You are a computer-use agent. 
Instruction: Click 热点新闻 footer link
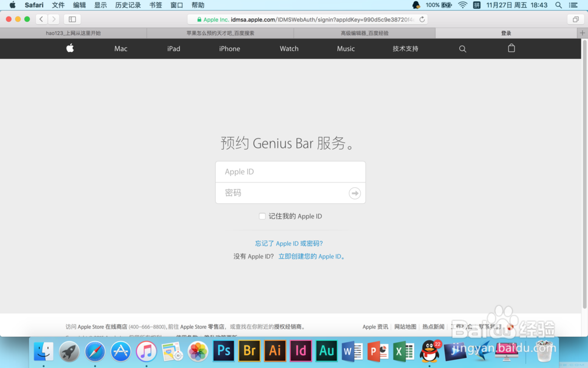pyautogui.click(x=433, y=327)
